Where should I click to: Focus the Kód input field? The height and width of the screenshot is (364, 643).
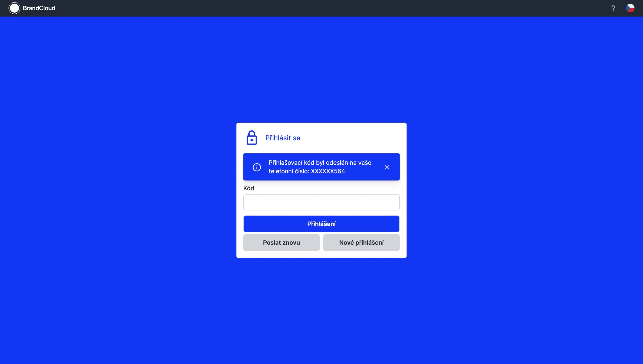pyautogui.click(x=321, y=202)
